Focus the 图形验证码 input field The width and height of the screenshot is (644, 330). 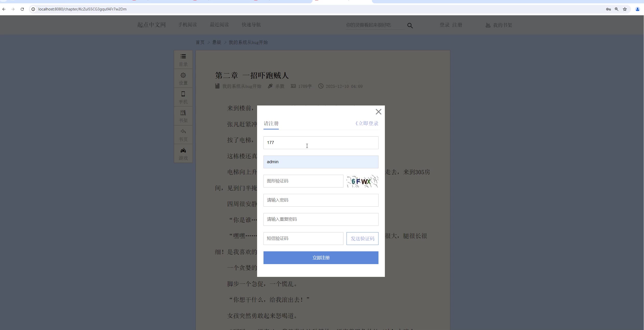303,181
